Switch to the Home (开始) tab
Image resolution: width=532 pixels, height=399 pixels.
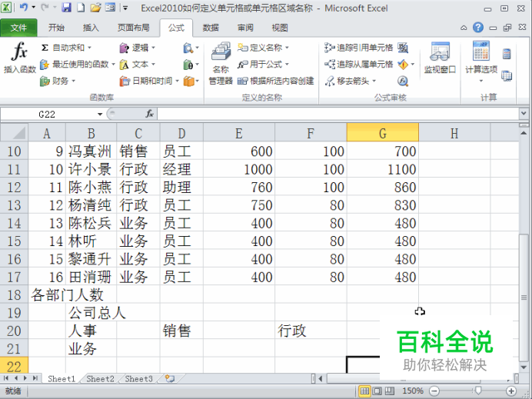click(x=56, y=28)
